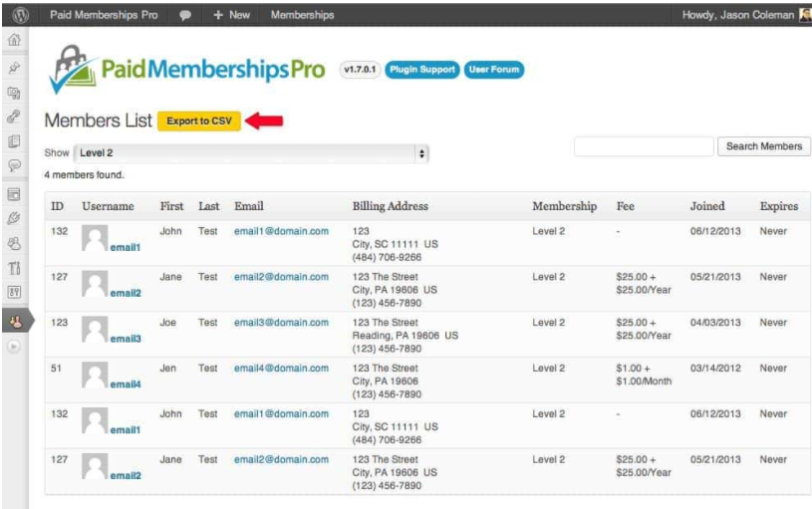
Task: Open username link email4
Action: [126, 384]
